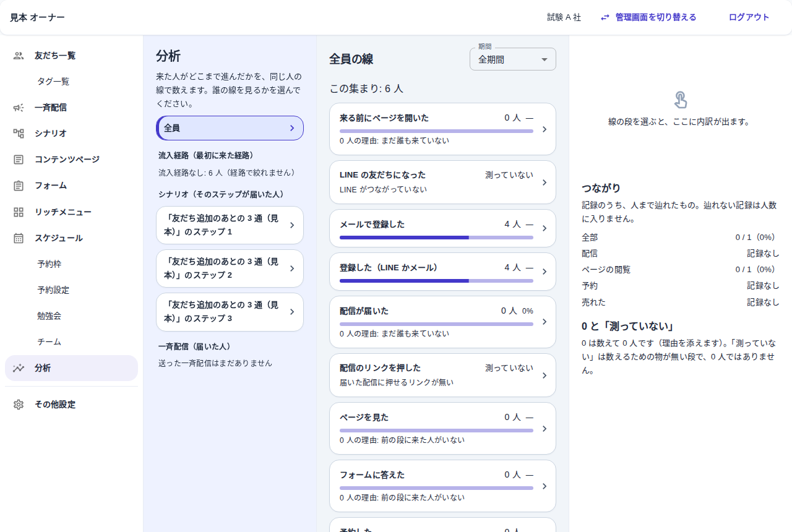Click the swap arrows icon for 管理画面を切り替える
Viewport: 792px width, 532px height.
point(605,17)
